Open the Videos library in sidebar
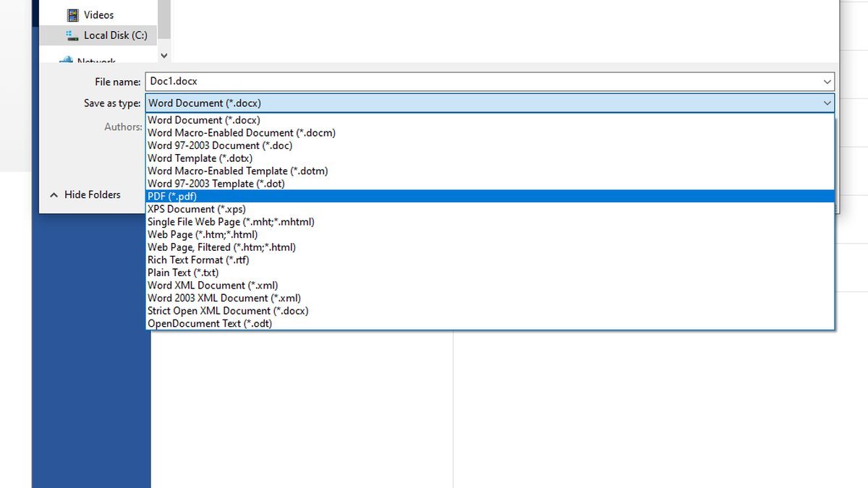 click(98, 14)
